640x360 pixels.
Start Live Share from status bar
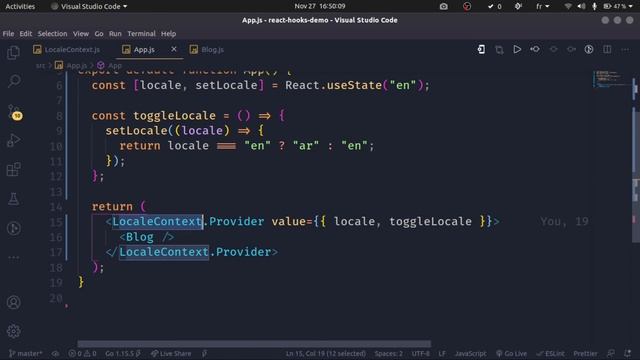tap(171, 353)
